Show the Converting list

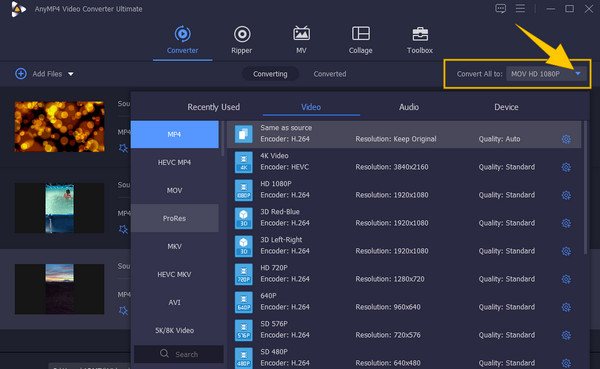pos(270,74)
